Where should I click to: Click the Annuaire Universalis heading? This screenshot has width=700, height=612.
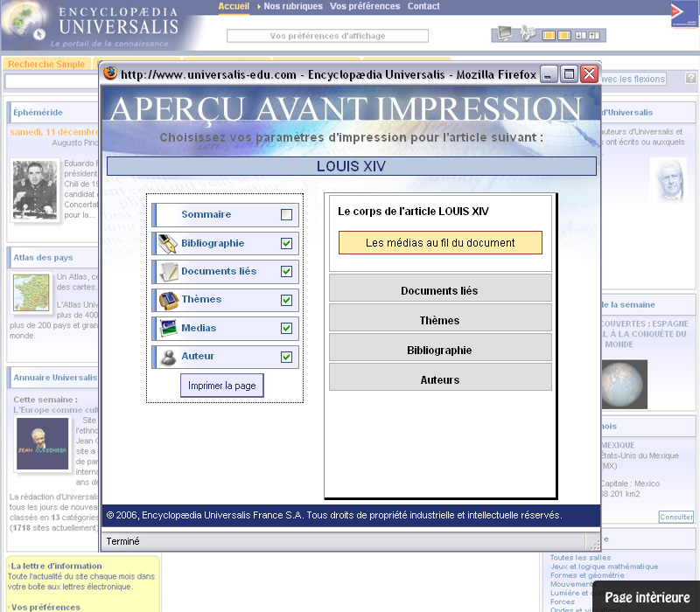pos(55,378)
